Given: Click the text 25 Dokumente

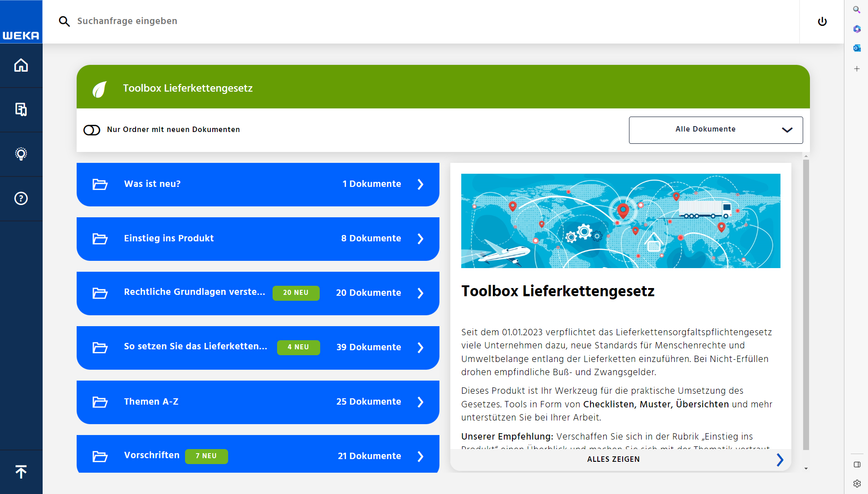Looking at the screenshot, I should [x=368, y=402].
